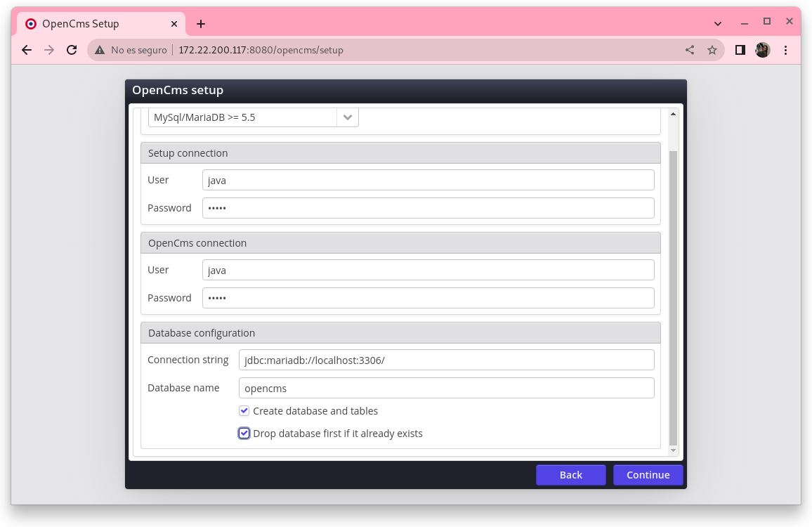Viewport: 812px width, 527px height.
Task: Open the Chrome three-dot menu
Action: [x=785, y=50]
